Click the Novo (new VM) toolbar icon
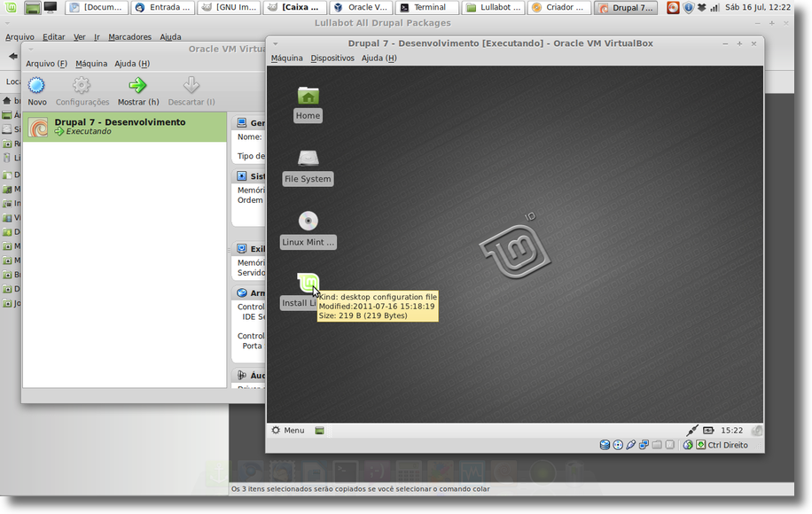Image resolution: width=812 pixels, height=514 pixels. click(x=36, y=85)
